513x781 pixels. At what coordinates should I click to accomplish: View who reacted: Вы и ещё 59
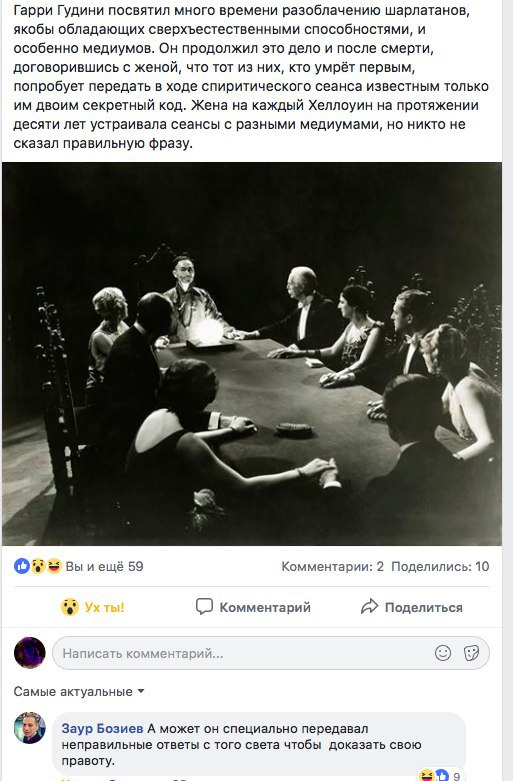point(105,566)
